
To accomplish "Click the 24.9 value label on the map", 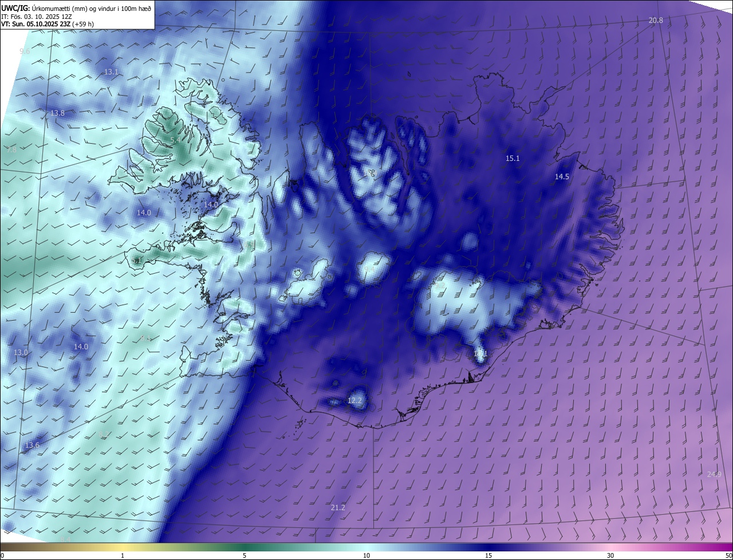I will pos(714,475).
